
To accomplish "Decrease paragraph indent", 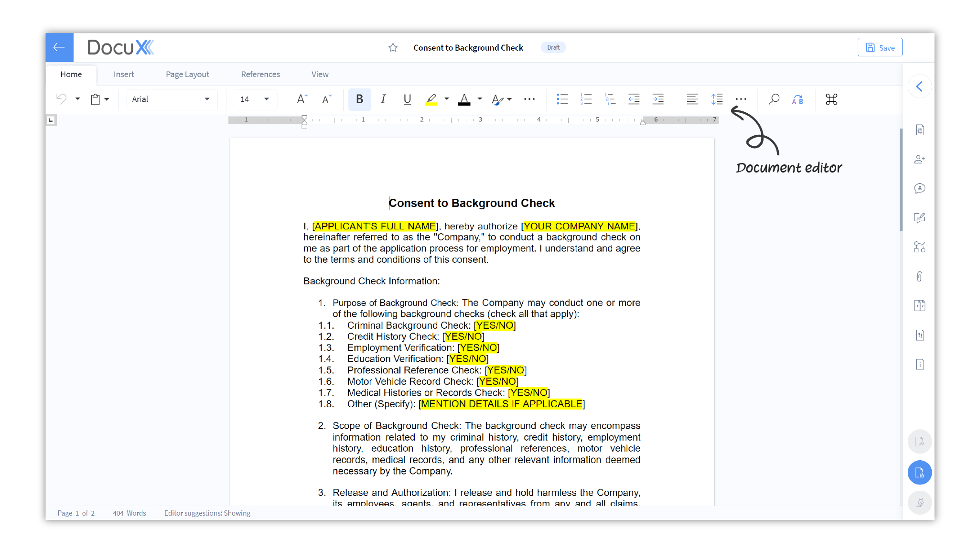I will pos(634,99).
